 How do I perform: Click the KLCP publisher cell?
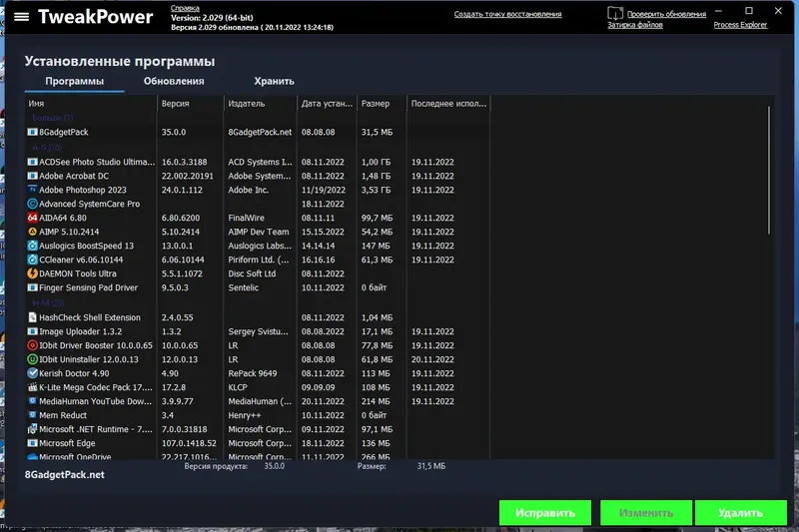[238, 387]
